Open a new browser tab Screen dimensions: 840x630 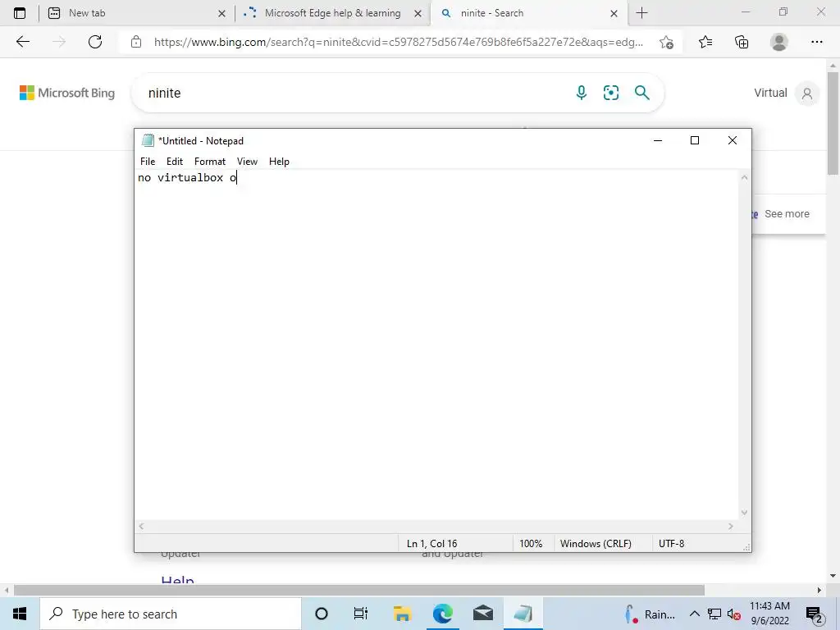641,13
